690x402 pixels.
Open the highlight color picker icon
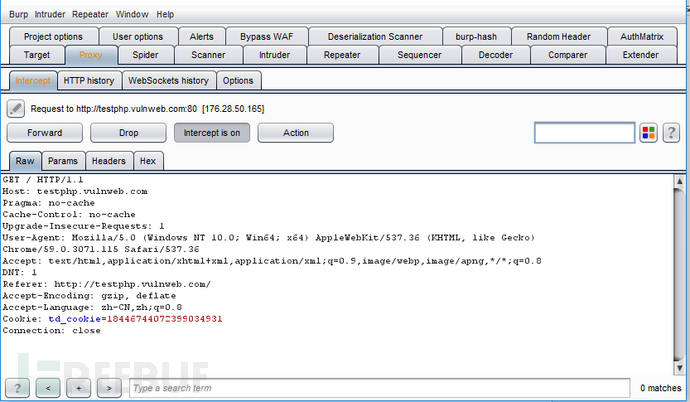pyautogui.click(x=649, y=133)
